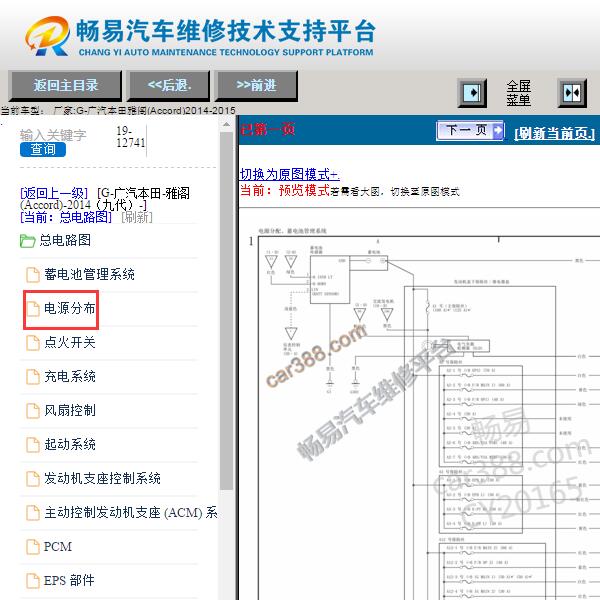Open 蓄电池管理系统 entry
The image size is (600, 600).
tap(89, 274)
